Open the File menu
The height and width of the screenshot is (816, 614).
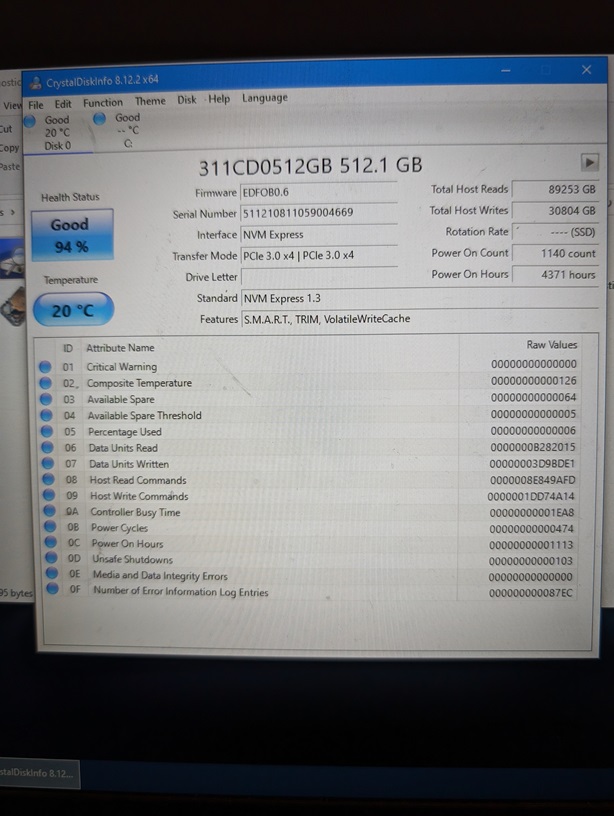point(35,105)
